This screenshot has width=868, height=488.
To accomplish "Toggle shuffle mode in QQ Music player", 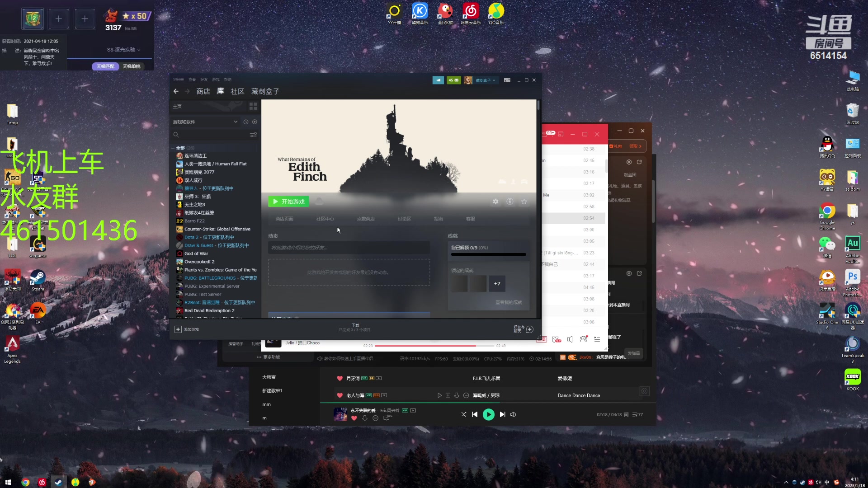I will [463, 414].
